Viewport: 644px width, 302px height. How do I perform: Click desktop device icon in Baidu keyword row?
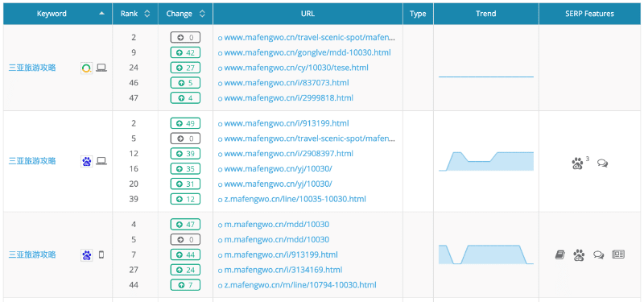click(x=101, y=161)
